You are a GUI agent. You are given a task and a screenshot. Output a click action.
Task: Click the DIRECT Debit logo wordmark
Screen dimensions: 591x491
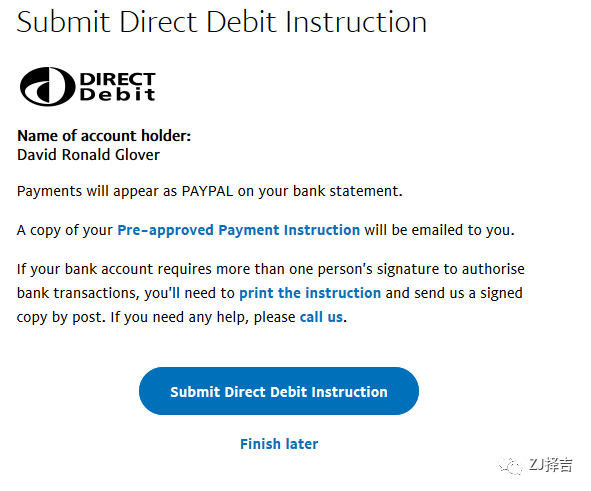tap(118, 87)
